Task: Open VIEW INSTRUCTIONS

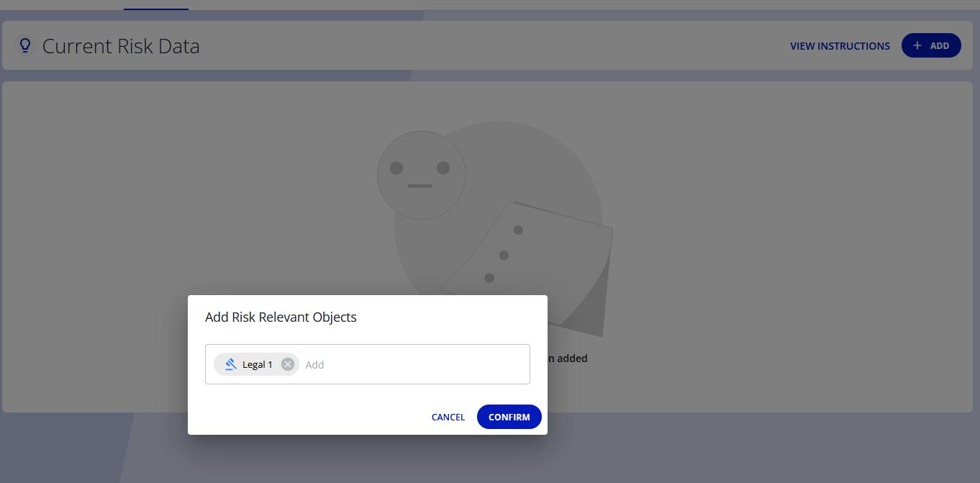Action: click(840, 45)
